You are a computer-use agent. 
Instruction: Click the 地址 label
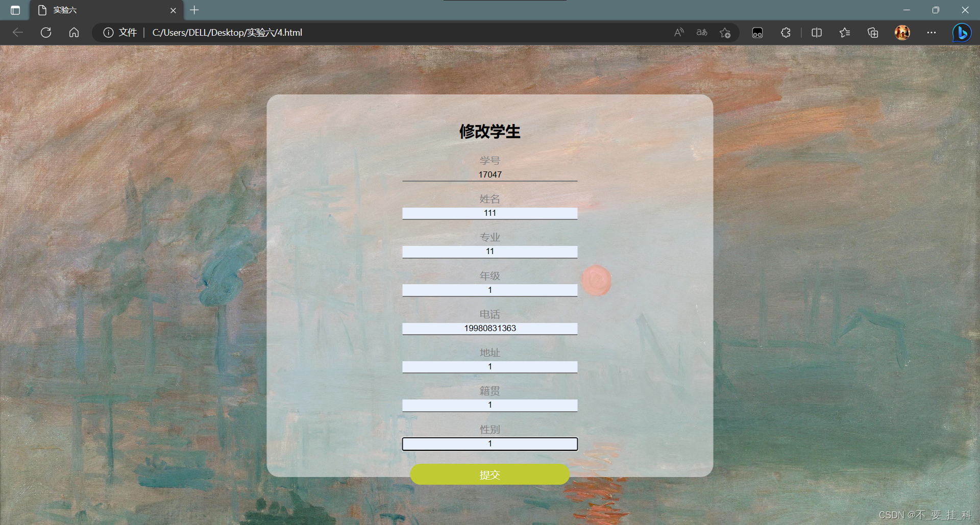tap(490, 353)
